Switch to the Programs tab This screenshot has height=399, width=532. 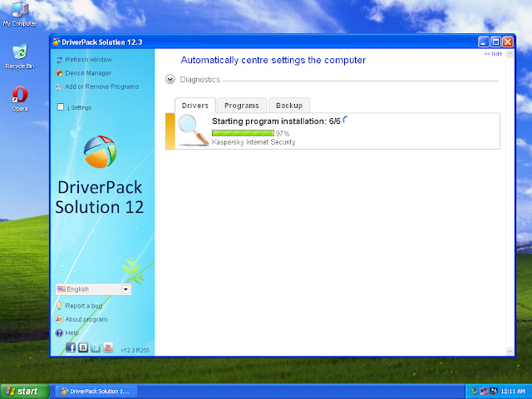point(242,106)
